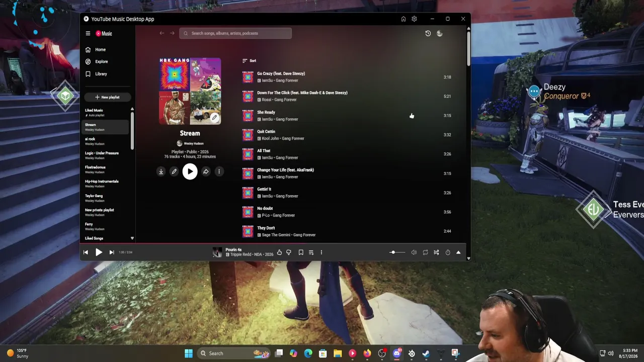Open the 'New private playlist' entry
Image resolution: width=644 pixels, height=362 pixels.
click(106, 212)
